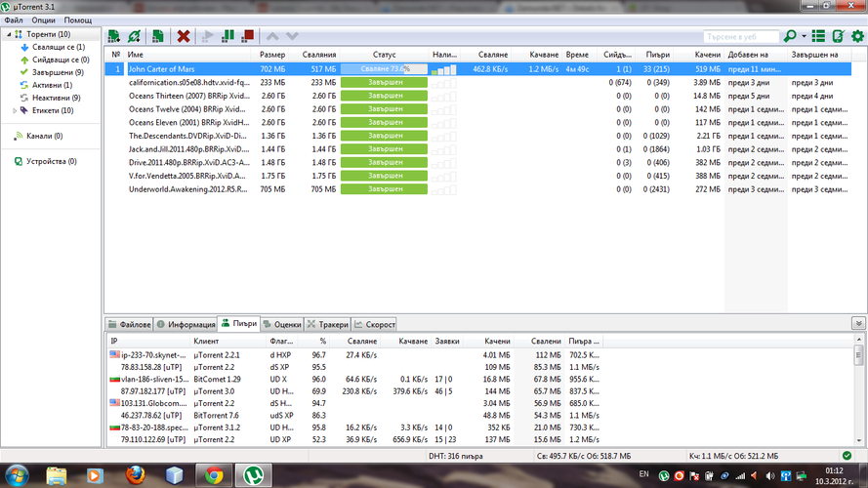The width and height of the screenshot is (868, 488).
Task: Click John Carter of Mars availability bars
Action: pyautogui.click(x=443, y=69)
